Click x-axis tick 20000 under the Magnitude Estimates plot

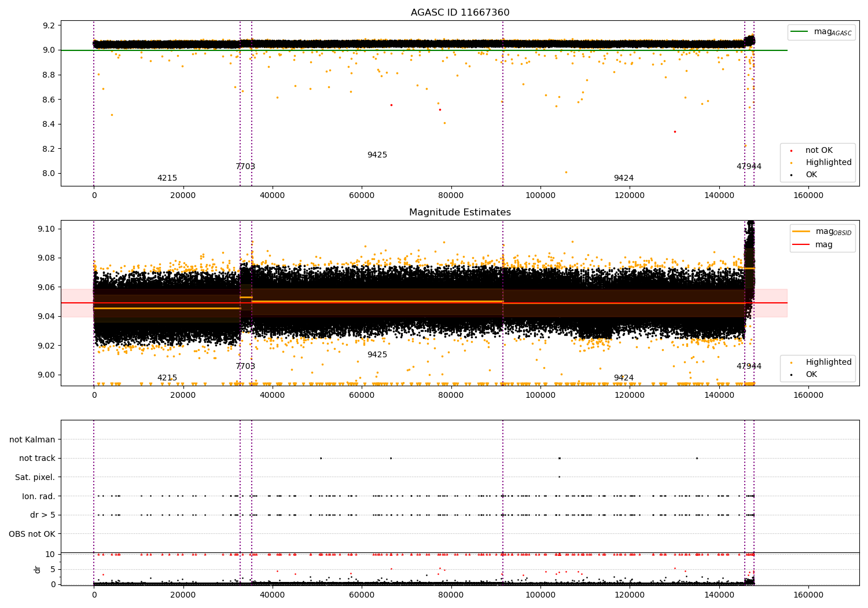(183, 395)
